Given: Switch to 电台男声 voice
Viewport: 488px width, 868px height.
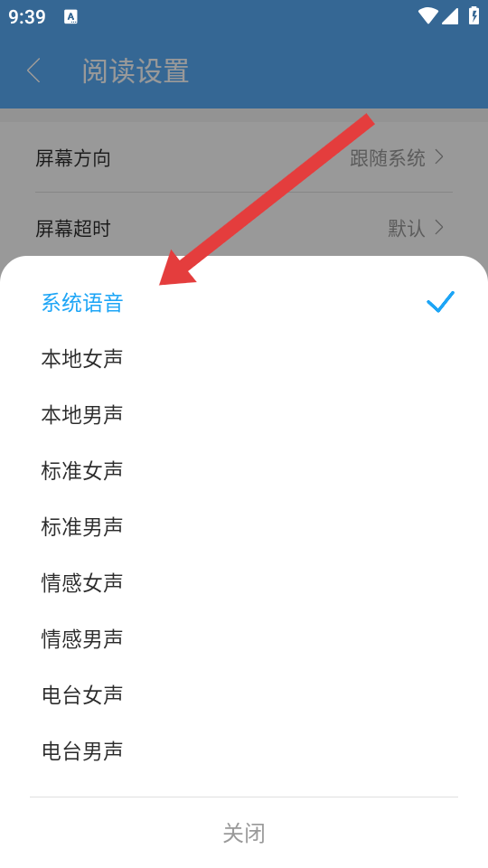Looking at the screenshot, I should tap(244, 750).
